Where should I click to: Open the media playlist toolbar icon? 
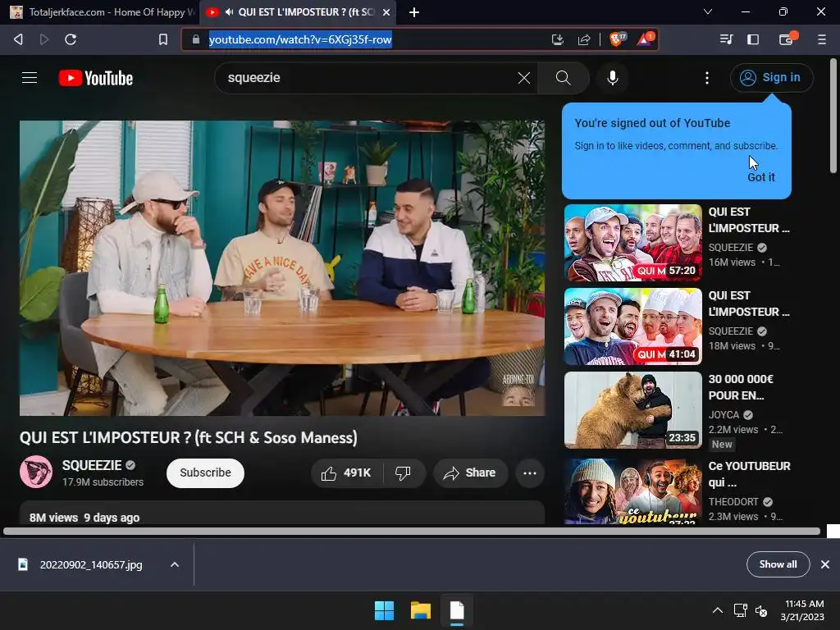click(x=727, y=39)
